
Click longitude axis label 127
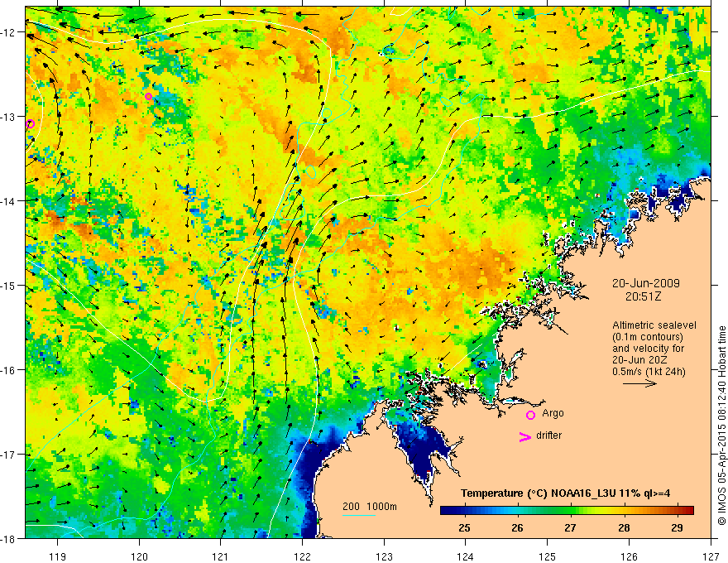pos(711,556)
